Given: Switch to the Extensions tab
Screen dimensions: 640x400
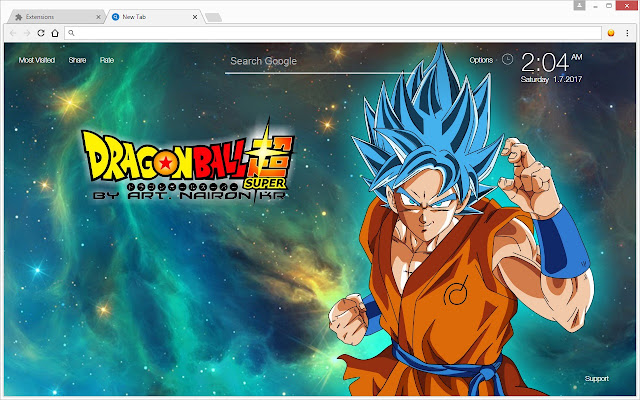Looking at the screenshot, I should [x=55, y=17].
